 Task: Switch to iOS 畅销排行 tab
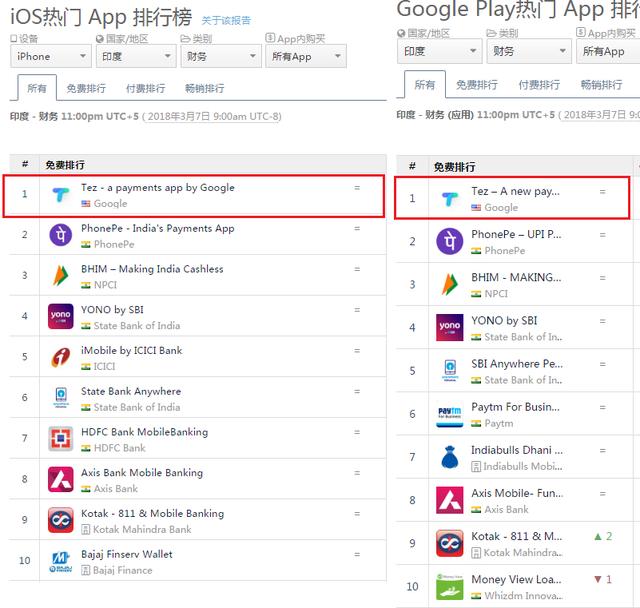click(205, 89)
